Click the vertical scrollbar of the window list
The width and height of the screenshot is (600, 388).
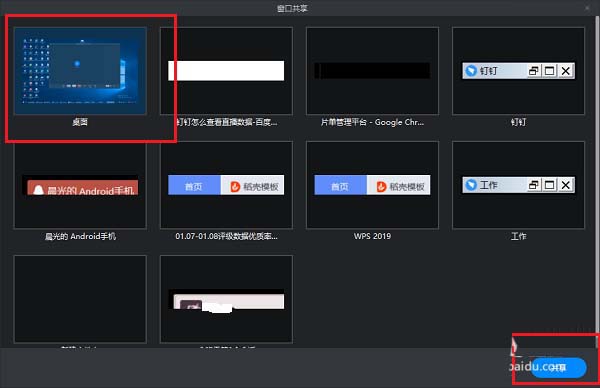[597, 182]
